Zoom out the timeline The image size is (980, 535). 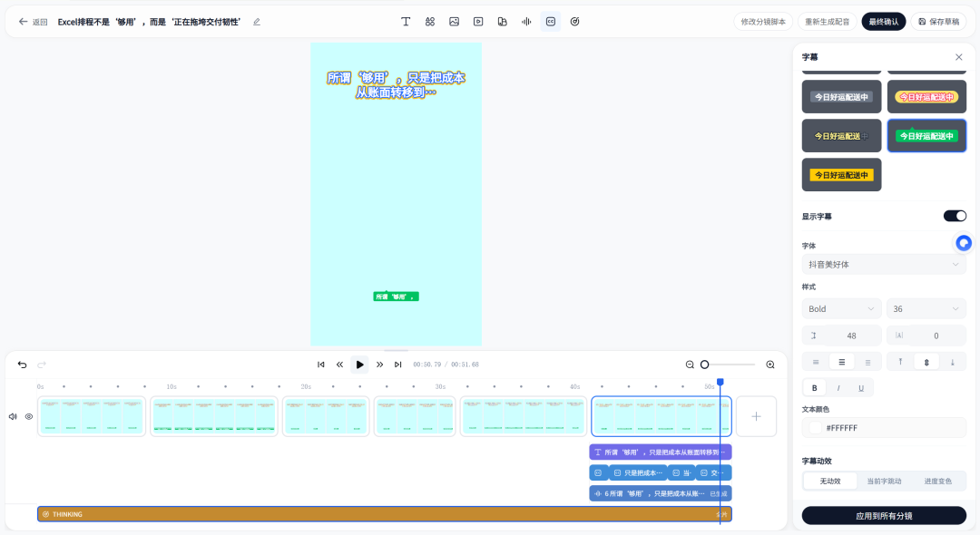click(690, 365)
